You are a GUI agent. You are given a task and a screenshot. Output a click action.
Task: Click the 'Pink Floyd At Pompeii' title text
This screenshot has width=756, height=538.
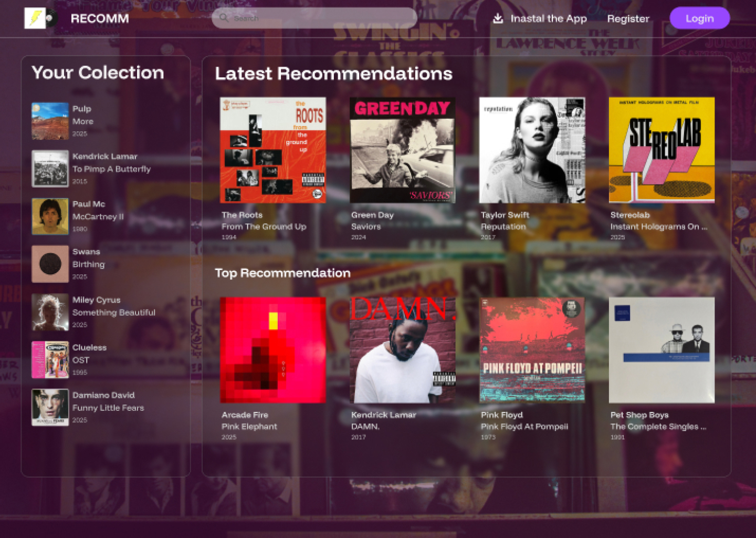click(x=524, y=427)
